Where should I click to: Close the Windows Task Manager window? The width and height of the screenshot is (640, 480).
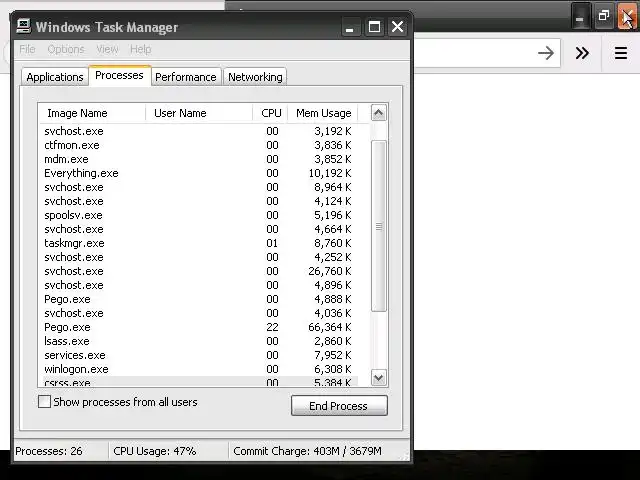(398, 27)
